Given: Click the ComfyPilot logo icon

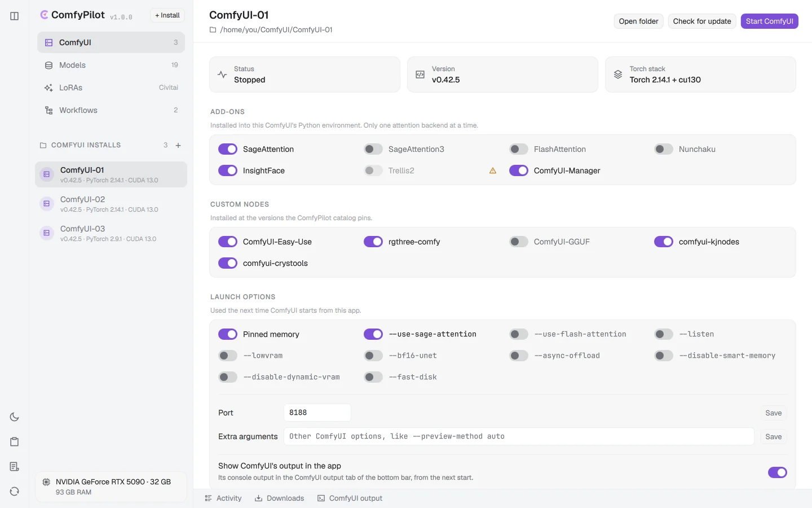Looking at the screenshot, I should click(x=44, y=15).
